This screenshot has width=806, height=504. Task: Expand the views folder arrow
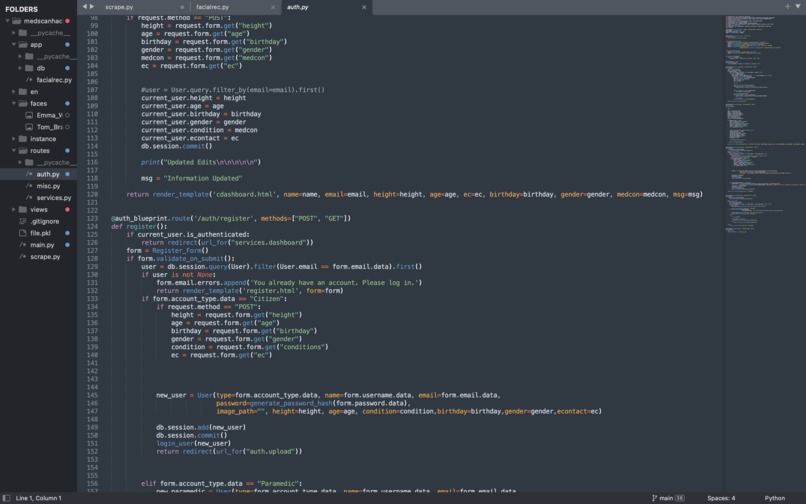[14, 209]
